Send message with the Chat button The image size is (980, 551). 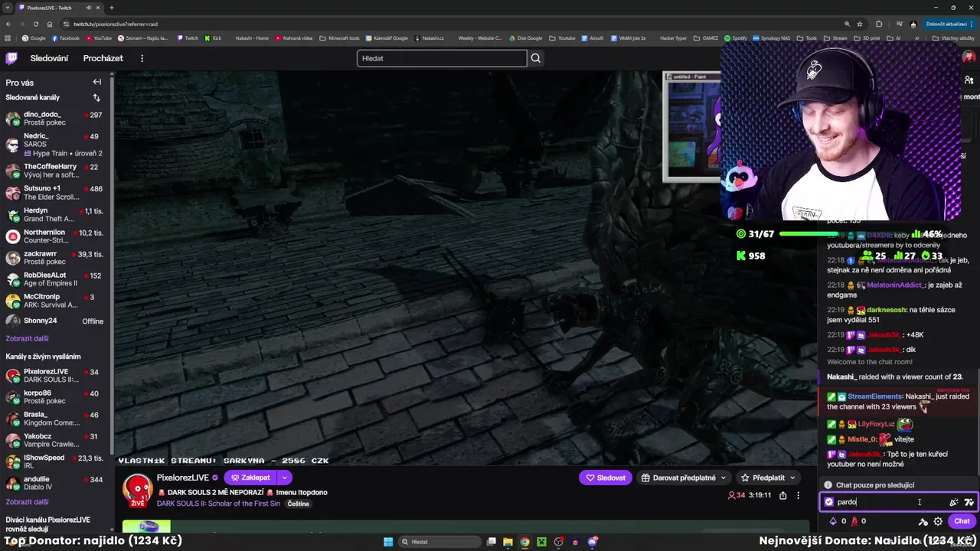click(x=962, y=521)
